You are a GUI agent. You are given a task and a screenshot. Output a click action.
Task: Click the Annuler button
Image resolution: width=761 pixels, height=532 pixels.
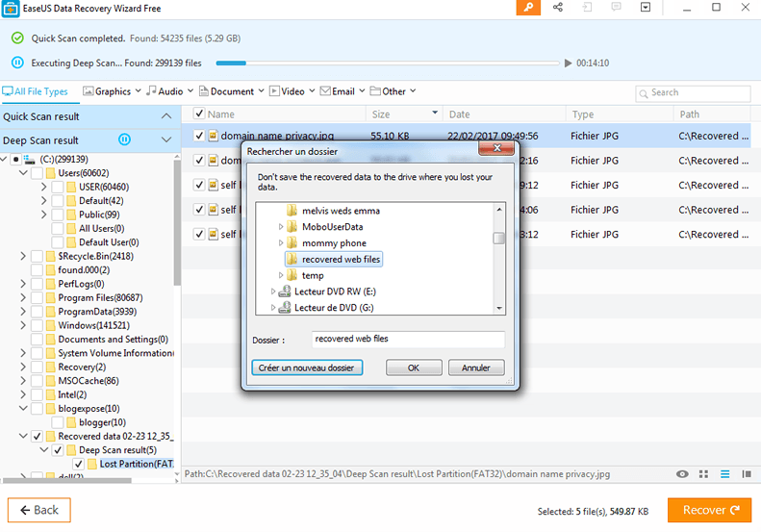(x=476, y=367)
